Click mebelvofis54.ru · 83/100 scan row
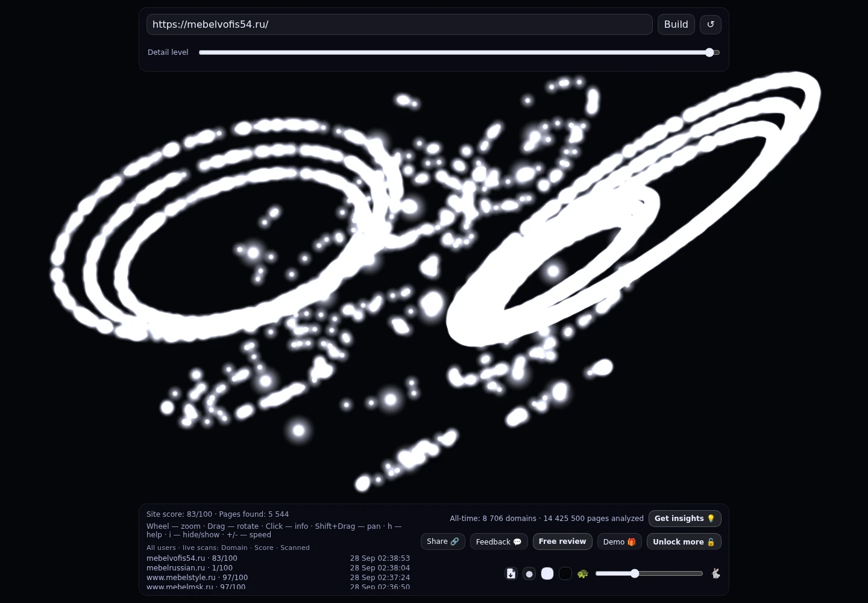The height and width of the screenshot is (603, 868). pos(278,558)
